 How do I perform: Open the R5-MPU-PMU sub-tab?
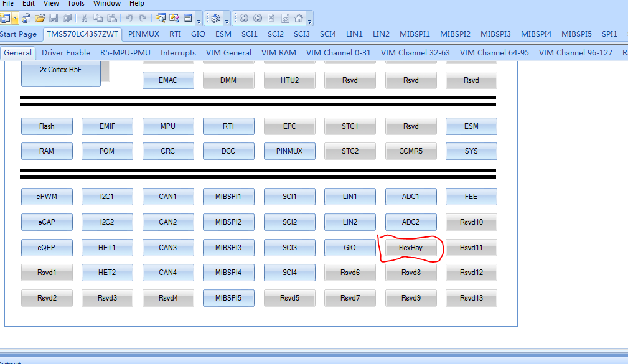125,52
